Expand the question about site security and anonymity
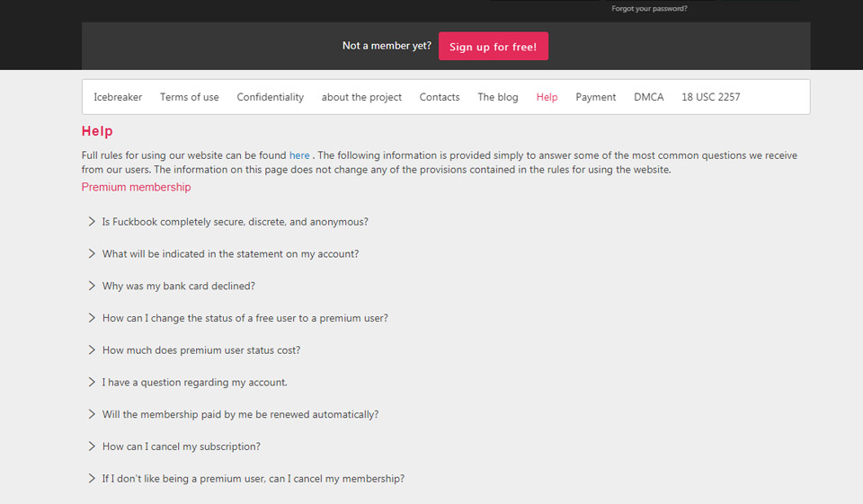The image size is (863, 504). coord(235,222)
